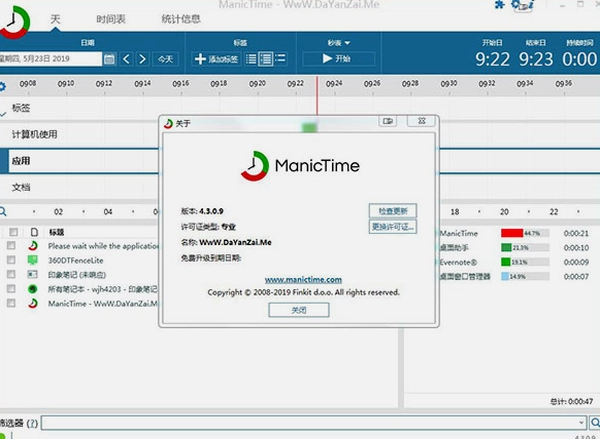
Task: Expand the filter field dropdown arrow
Action: pos(581,423)
